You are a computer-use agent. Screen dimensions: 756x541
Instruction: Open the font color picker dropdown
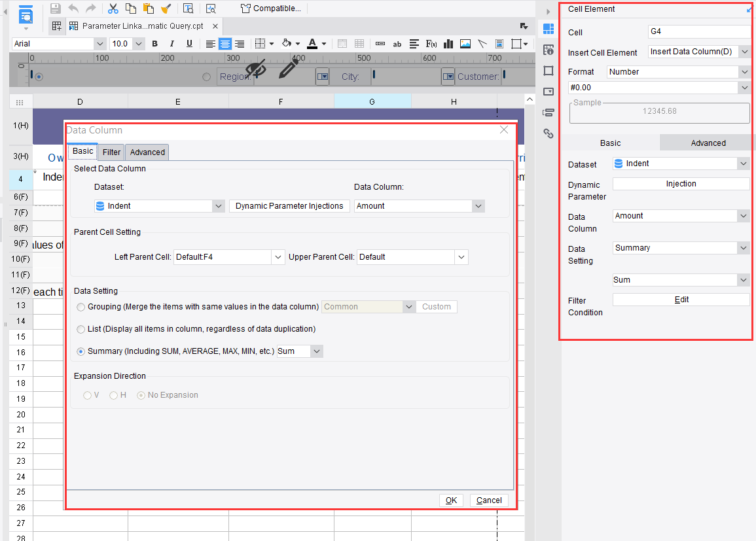[x=323, y=43]
